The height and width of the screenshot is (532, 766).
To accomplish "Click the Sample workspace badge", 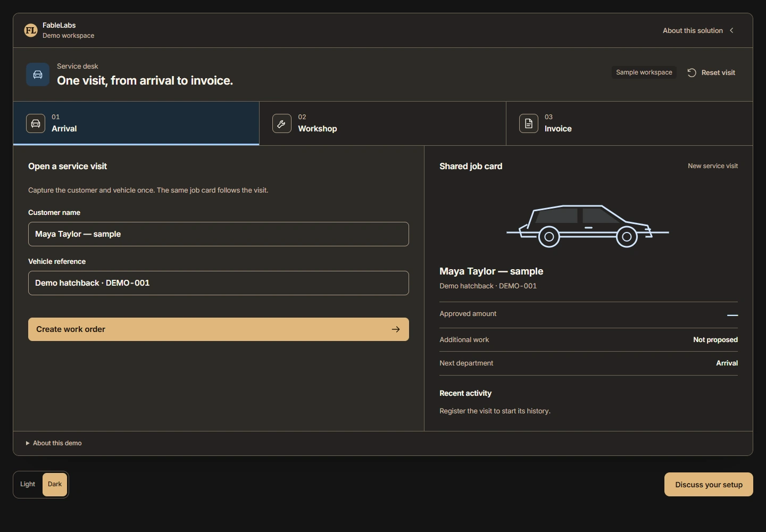I will click(644, 72).
